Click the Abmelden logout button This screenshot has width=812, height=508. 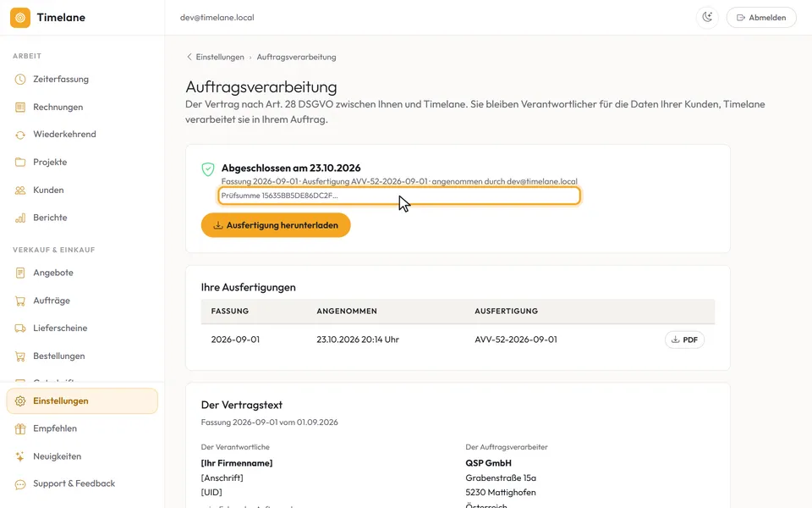[761, 18]
